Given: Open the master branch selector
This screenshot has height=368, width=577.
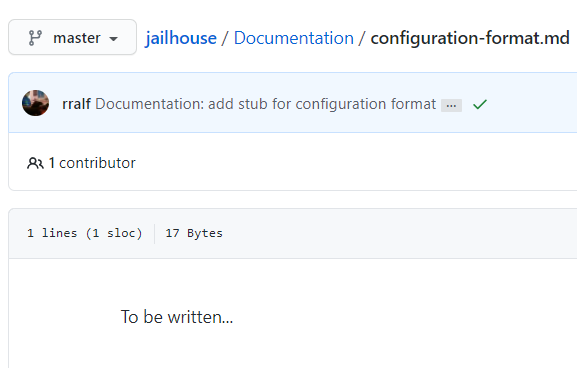Looking at the screenshot, I should click(72, 37).
